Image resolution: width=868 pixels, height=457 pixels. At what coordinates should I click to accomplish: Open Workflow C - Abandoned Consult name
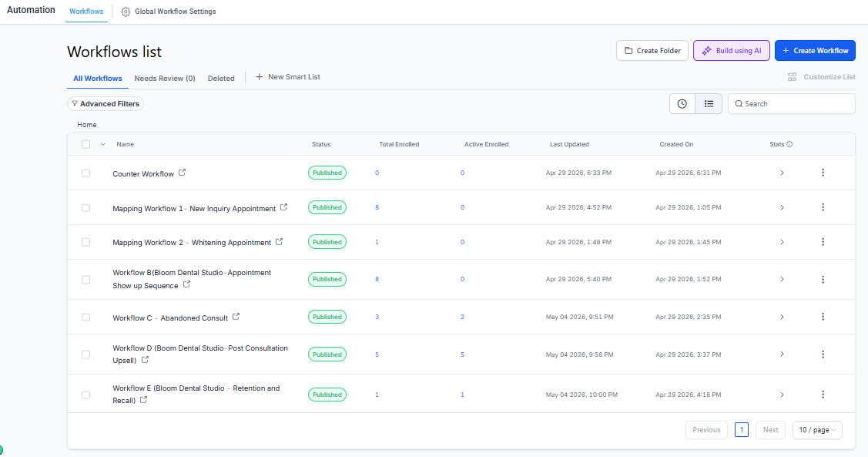coord(170,318)
